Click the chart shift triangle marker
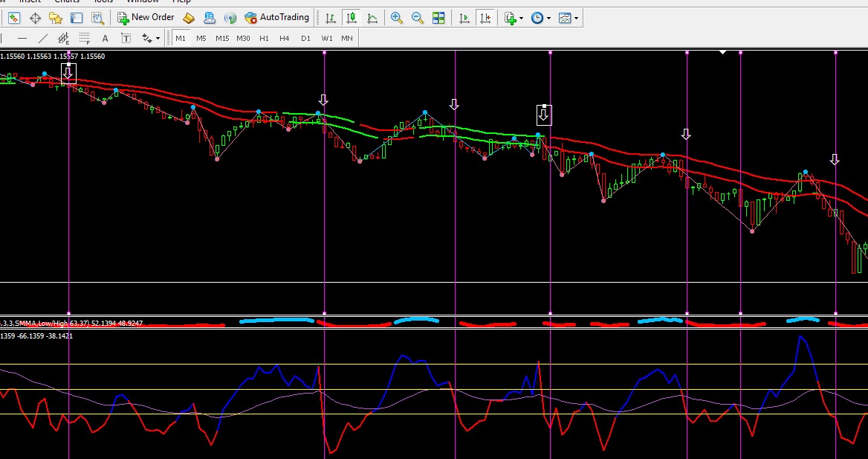 click(x=722, y=53)
